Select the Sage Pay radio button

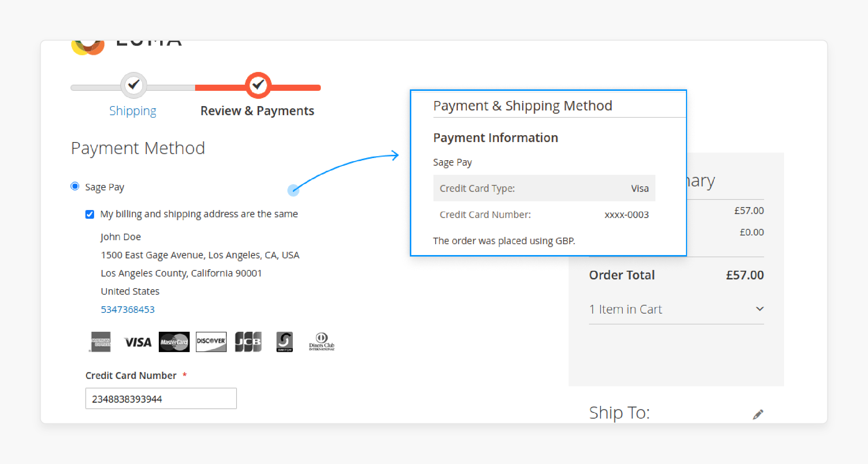point(75,186)
